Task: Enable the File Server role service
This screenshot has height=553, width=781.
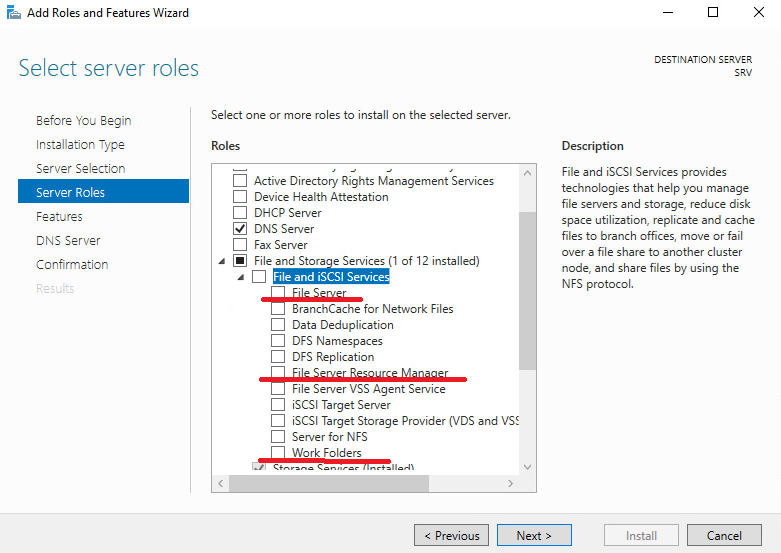Action: [278, 292]
